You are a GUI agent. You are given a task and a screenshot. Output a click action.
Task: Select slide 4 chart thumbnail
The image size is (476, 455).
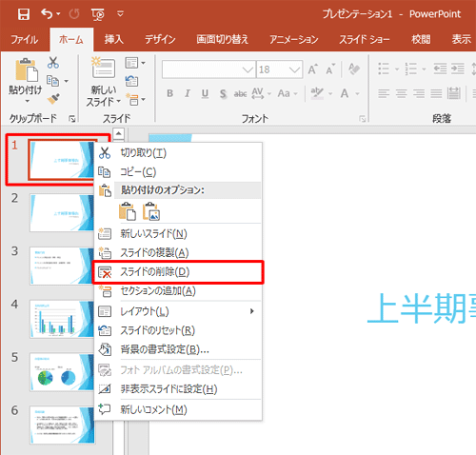pyautogui.click(x=62, y=319)
